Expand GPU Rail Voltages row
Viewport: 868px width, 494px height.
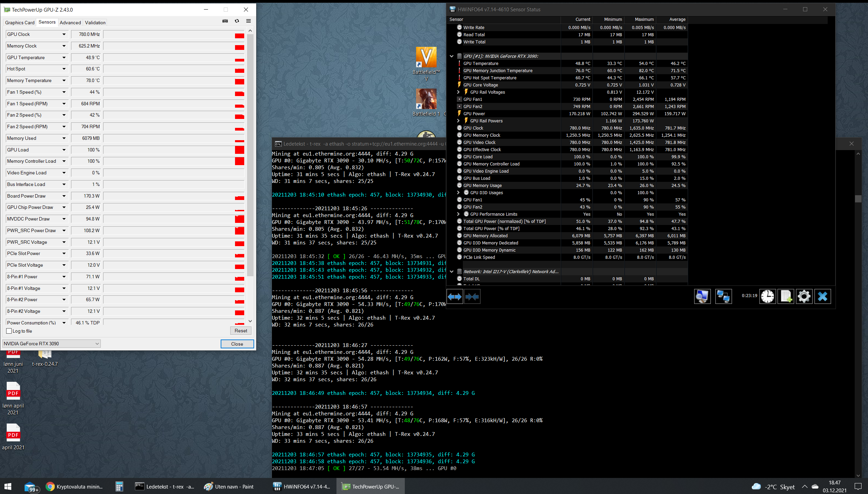pos(458,92)
